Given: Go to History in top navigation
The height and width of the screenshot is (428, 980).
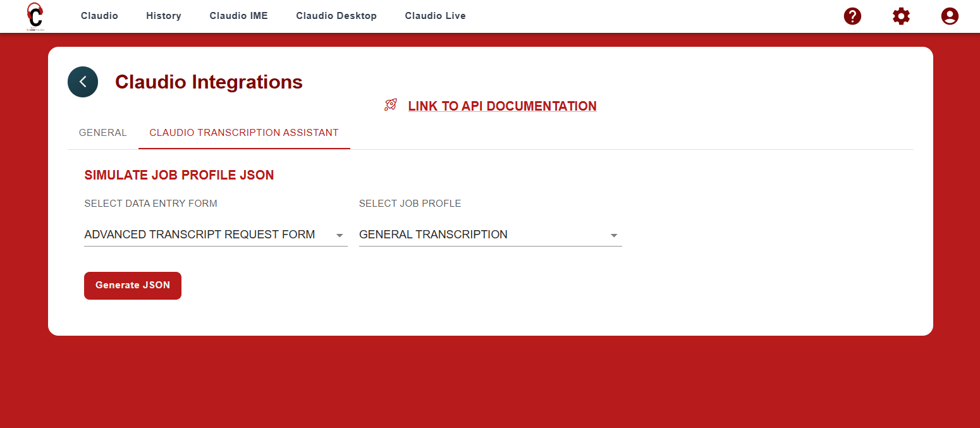Looking at the screenshot, I should pyautogui.click(x=163, y=16).
